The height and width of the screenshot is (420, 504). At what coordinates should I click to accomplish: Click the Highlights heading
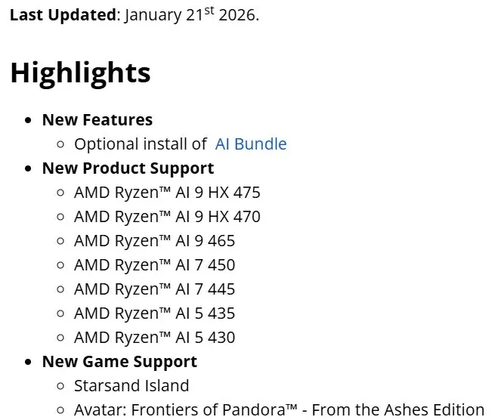[80, 73]
